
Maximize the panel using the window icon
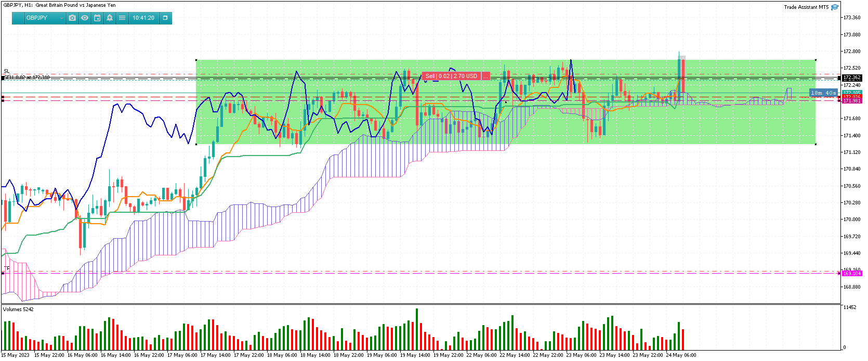(x=165, y=18)
